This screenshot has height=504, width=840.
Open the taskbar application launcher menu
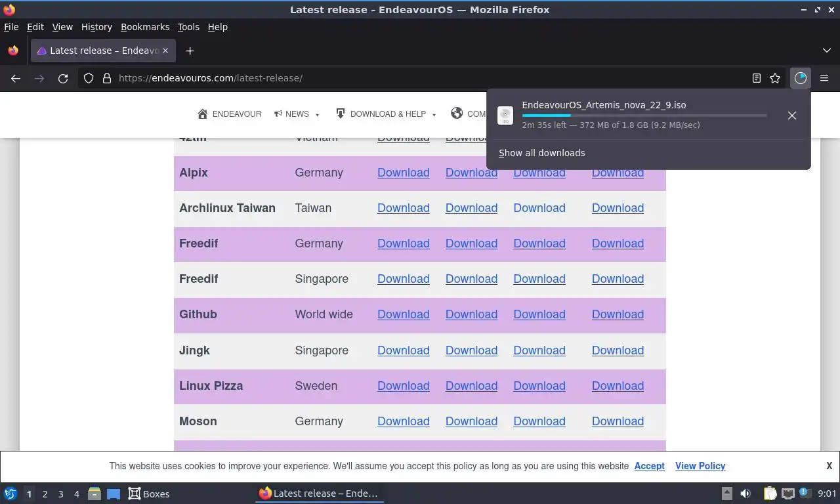[10, 493]
